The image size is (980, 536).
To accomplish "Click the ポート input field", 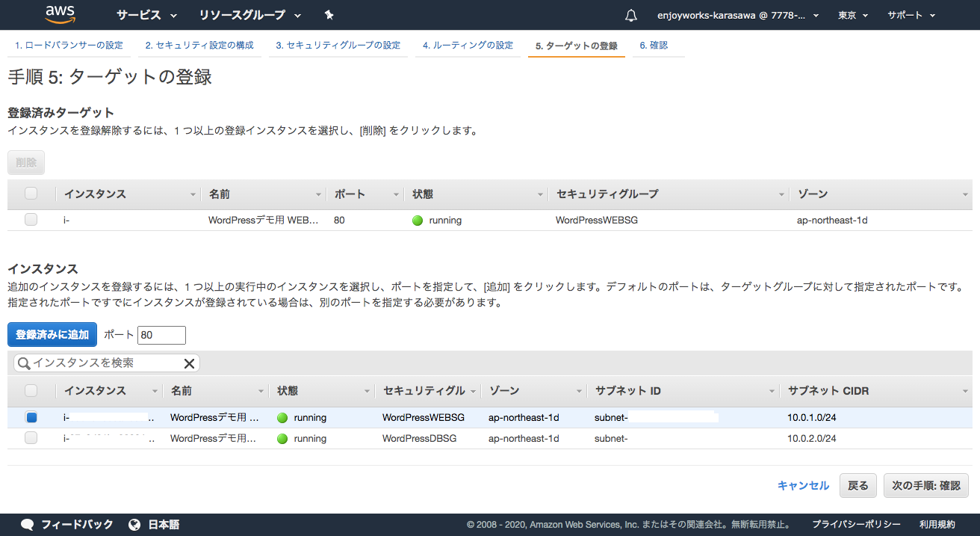I will tap(162, 335).
